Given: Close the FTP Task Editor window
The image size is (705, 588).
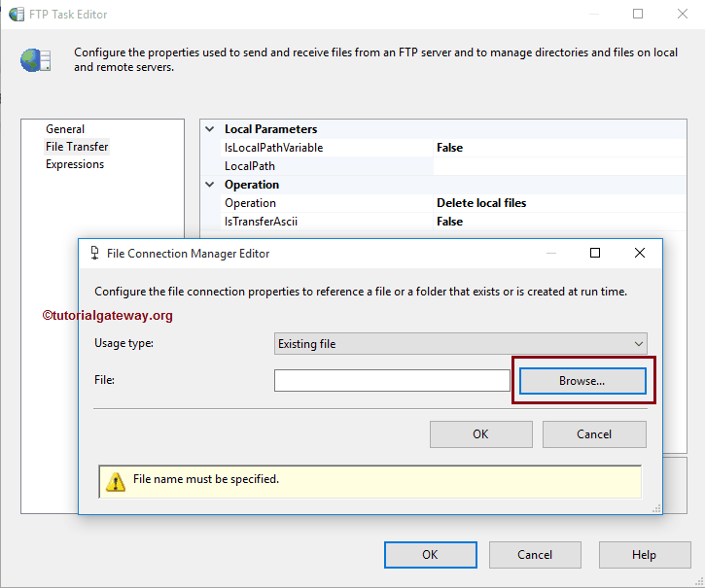Looking at the screenshot, I should [x=683, y=14].
